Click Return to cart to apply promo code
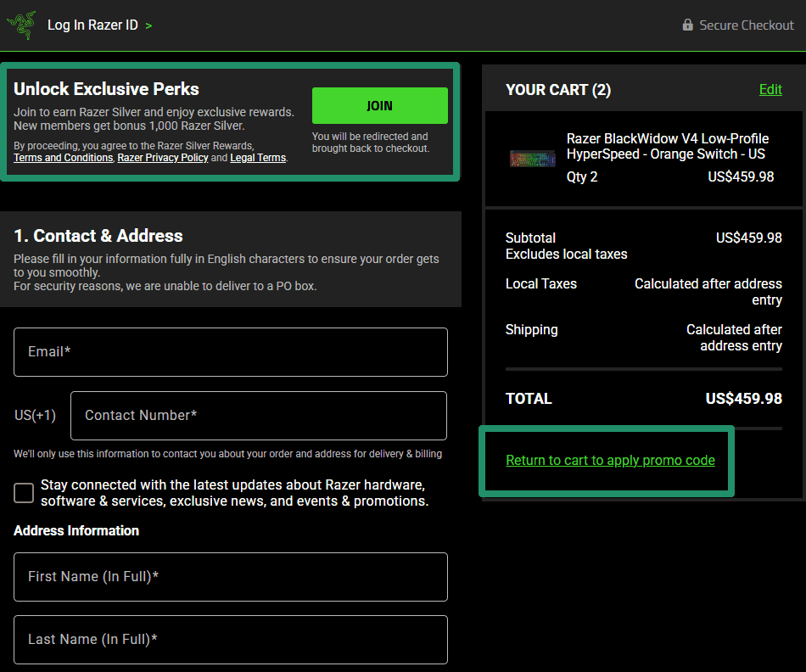The image size is (806, 672). (610, 460)
